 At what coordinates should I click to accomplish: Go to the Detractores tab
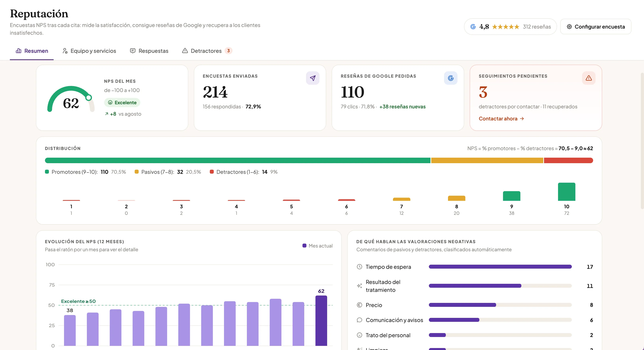point(207,51)
